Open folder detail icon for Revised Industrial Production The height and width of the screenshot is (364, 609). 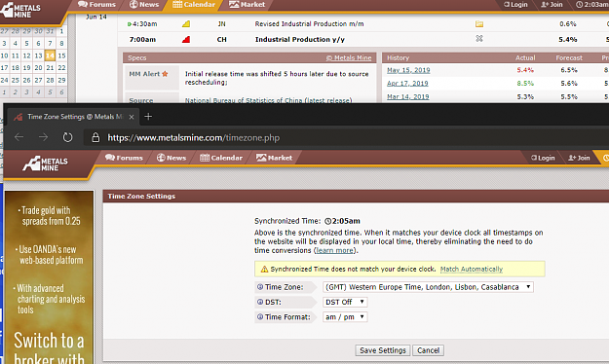pos(479,24)
